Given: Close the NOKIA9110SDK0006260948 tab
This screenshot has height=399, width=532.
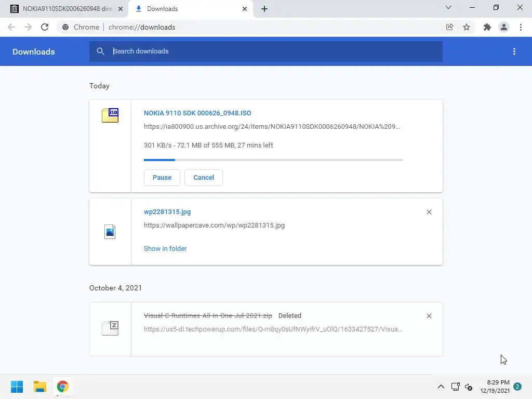Looking at the screenshot, I should click(x=121, y=9).
